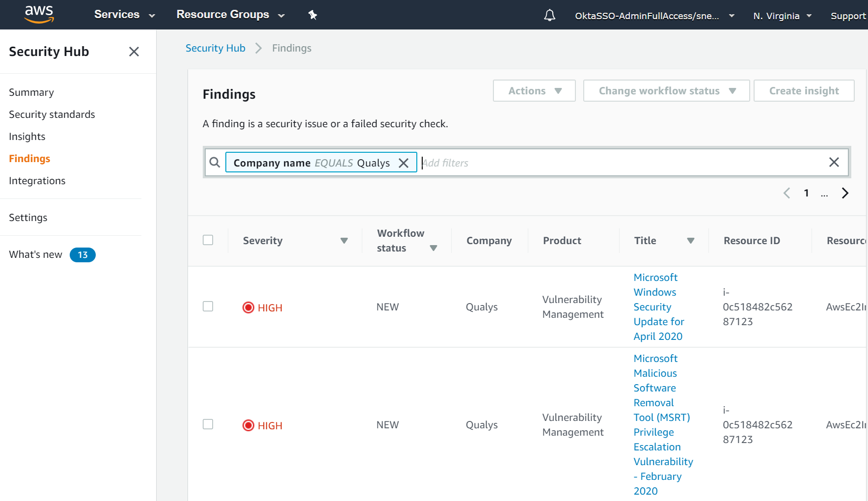Close the Security Hub sidebar panel
This screenshot has height=501, width=868.
pyautogui.click(x=134, y=52)
